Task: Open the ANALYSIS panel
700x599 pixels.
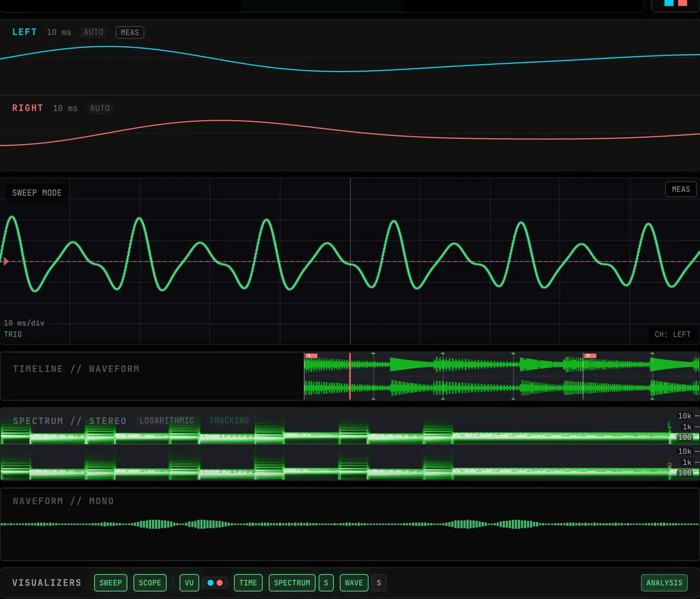Action: (x=664, y=583)
